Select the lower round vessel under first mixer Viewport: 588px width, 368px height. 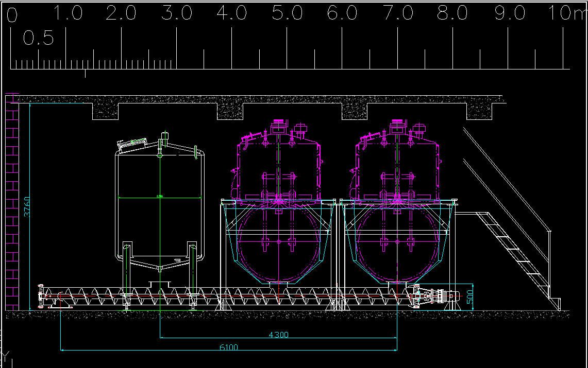[279, 242]
